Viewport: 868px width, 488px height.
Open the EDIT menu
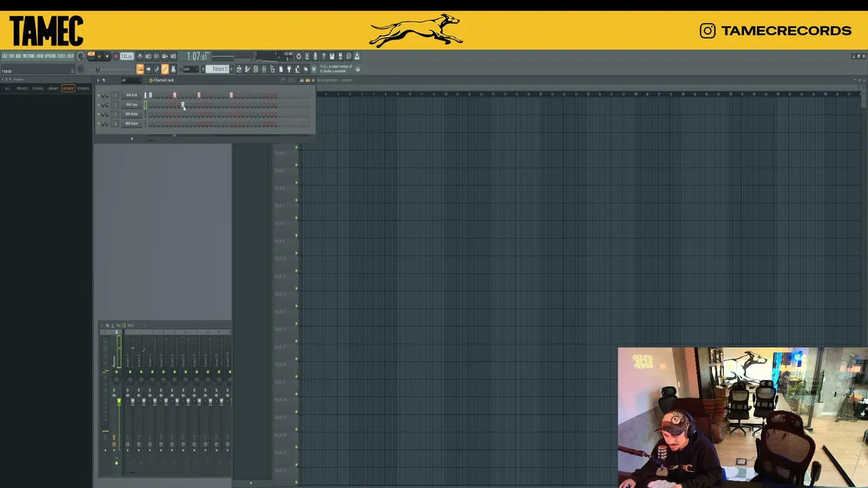point(12,56)
